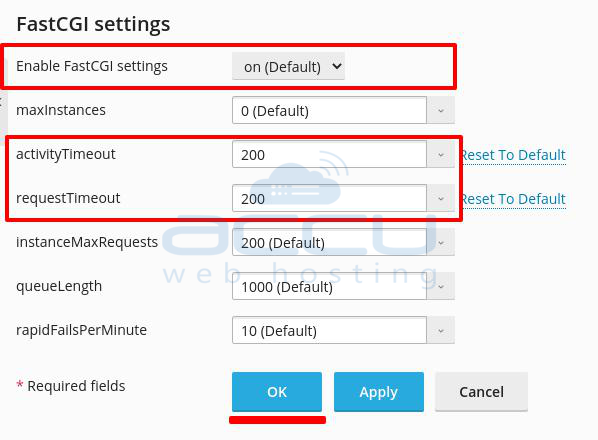Screen dimensions: 598x440
Task: Select the queueLength input field
Action: pos(329,286)
